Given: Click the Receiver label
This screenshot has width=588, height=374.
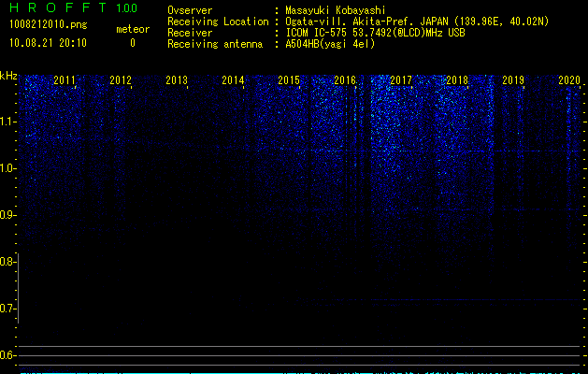Looking at the screenshot, I should (x=190, y=33).
